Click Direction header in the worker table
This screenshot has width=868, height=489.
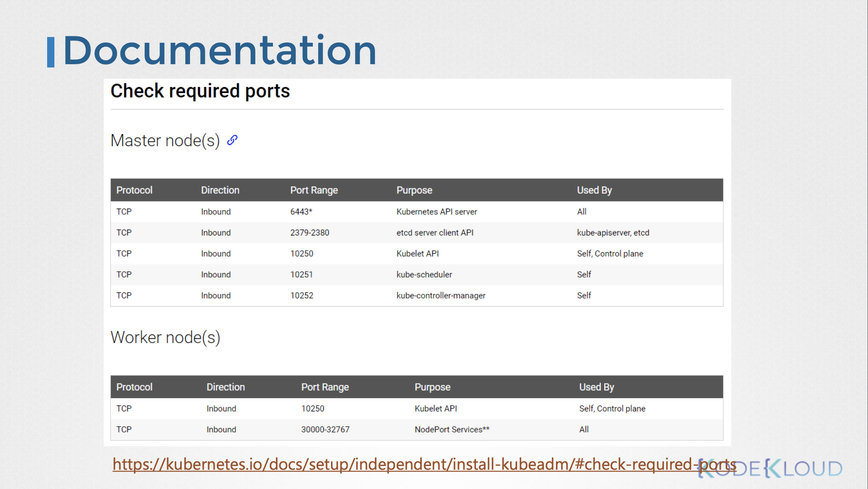click(x=226, y=387)
